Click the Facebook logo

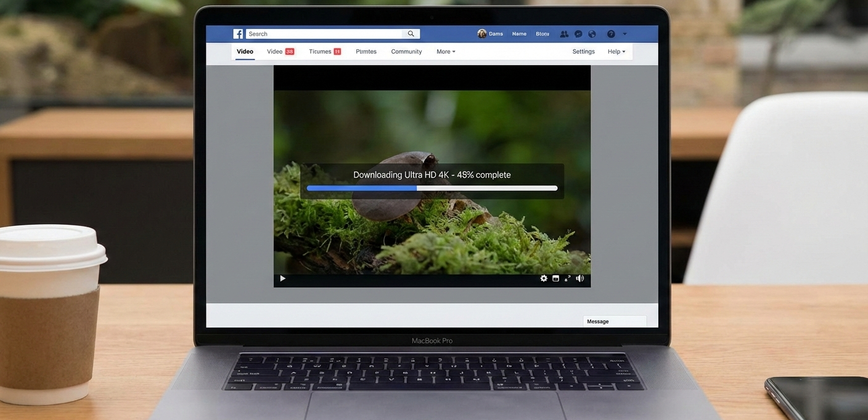238,33
